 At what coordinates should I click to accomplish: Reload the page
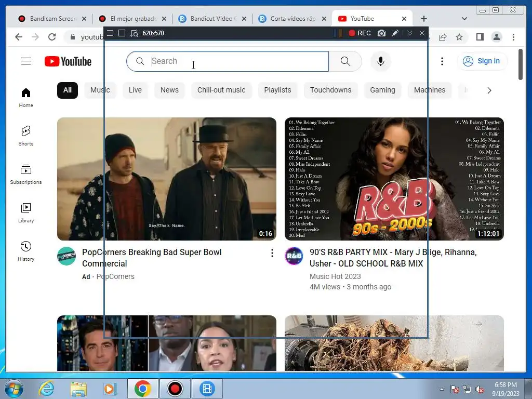pyautogui.click(x=52, y=37)
